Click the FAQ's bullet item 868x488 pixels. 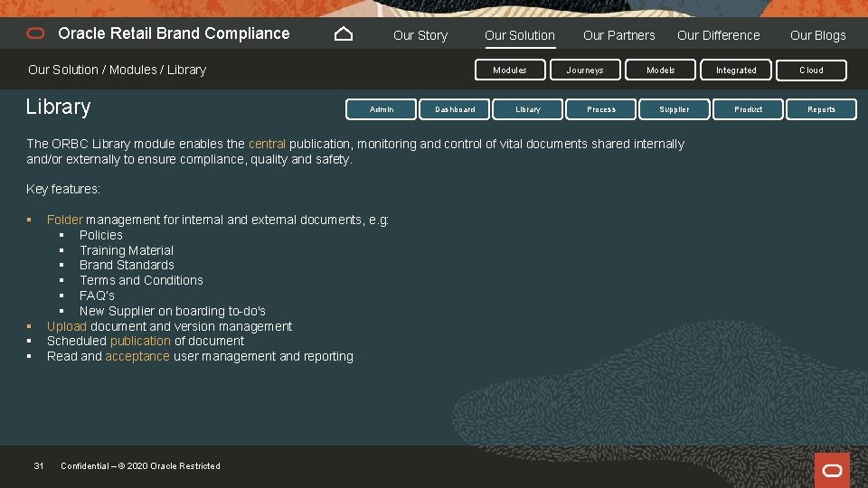(97, 296)
